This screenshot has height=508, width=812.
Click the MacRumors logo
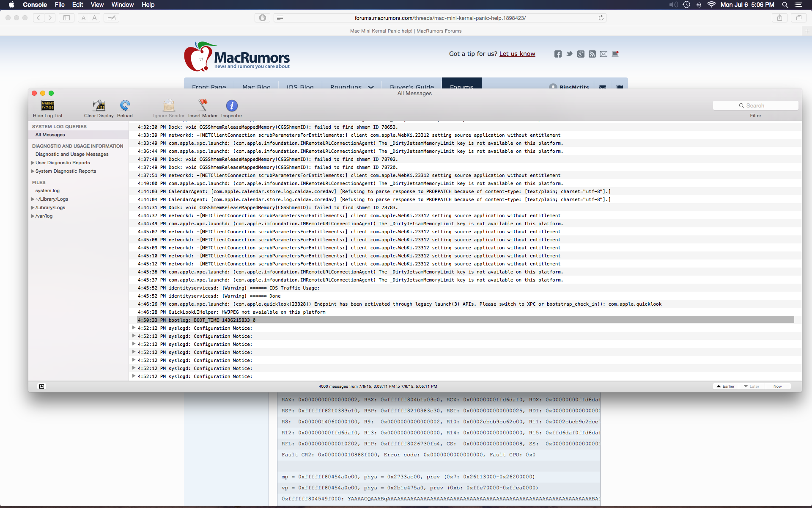[x=237, y=56]
